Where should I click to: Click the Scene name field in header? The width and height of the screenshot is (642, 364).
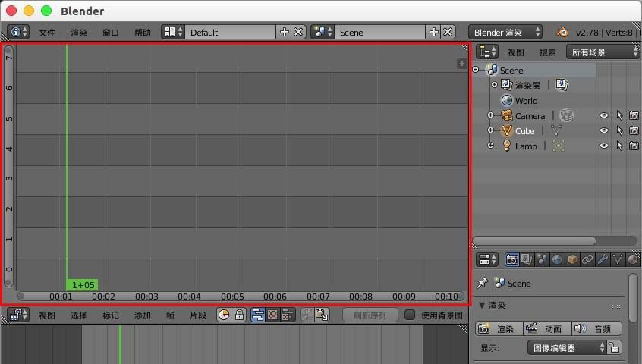[379, 32]
